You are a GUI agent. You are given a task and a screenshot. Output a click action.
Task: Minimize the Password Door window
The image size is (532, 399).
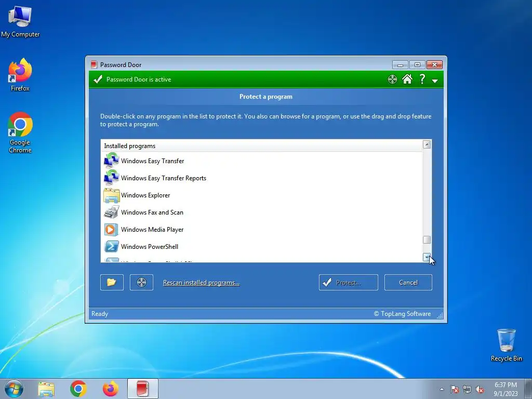pos(400,64)
